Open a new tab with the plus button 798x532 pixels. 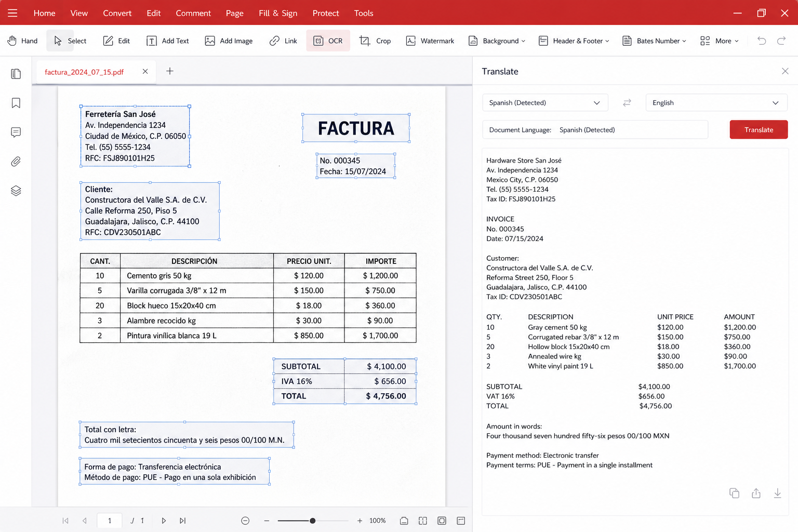point(170,71)
